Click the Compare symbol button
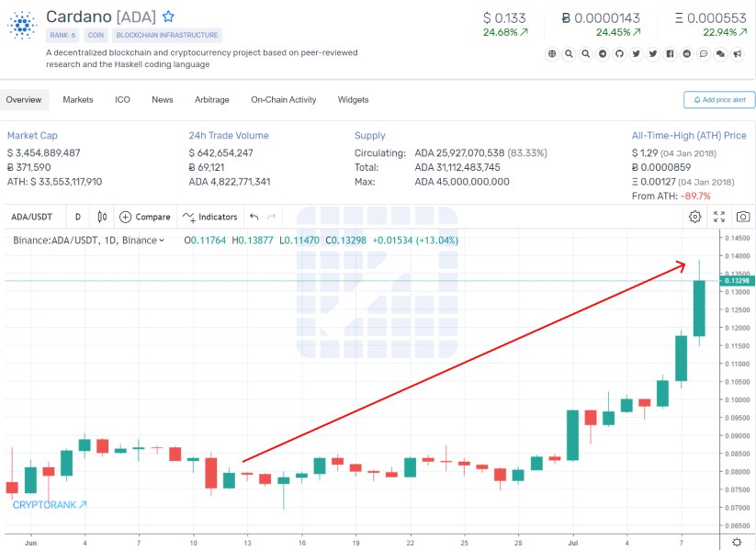Screen dimensions: 756x550 tap(145, 217)
